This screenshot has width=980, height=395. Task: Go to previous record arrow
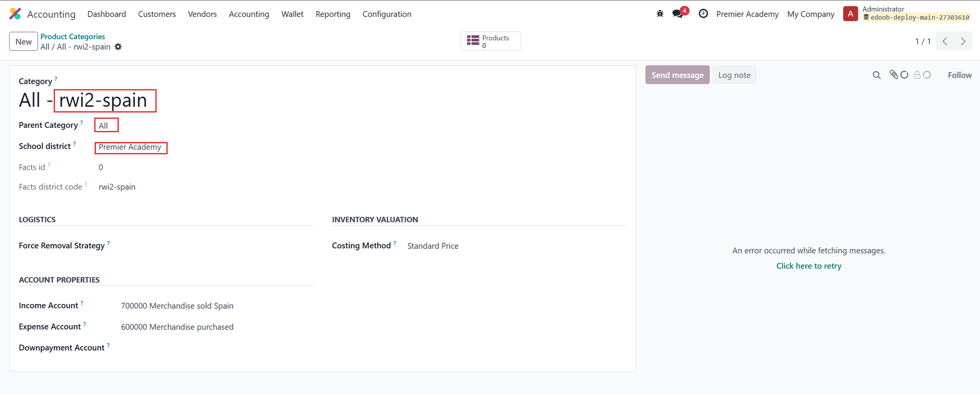945,41
